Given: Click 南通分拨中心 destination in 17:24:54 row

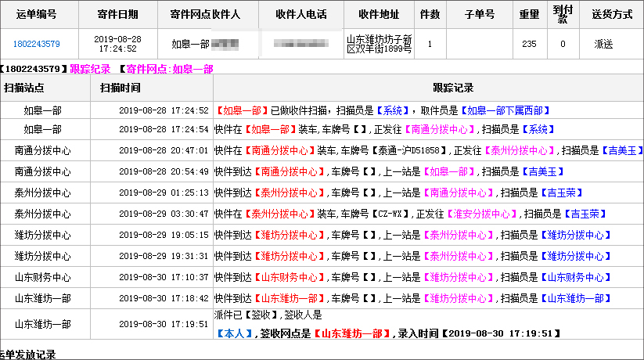Looking at the screenshot, I should click(x=439, y=129).
